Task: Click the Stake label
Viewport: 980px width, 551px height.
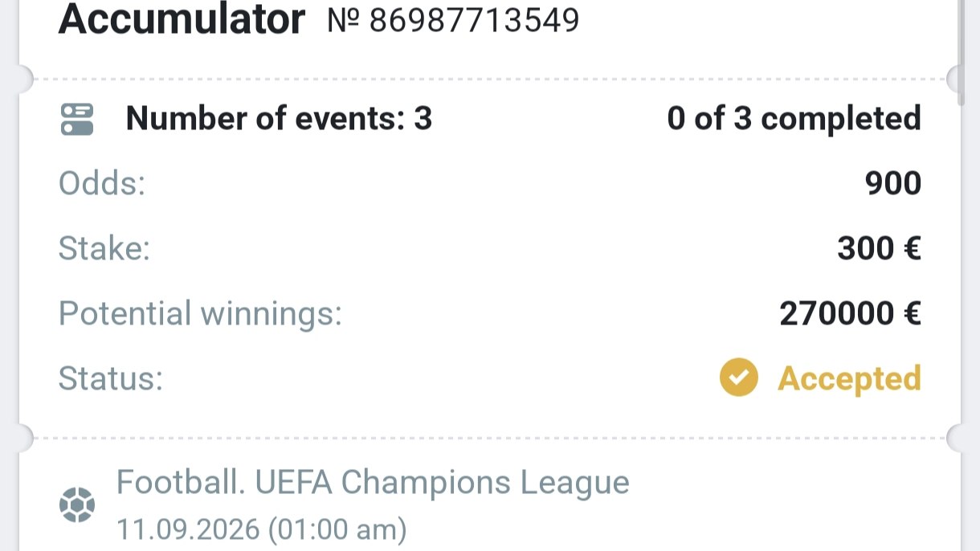Action: [x=104, y=249]
